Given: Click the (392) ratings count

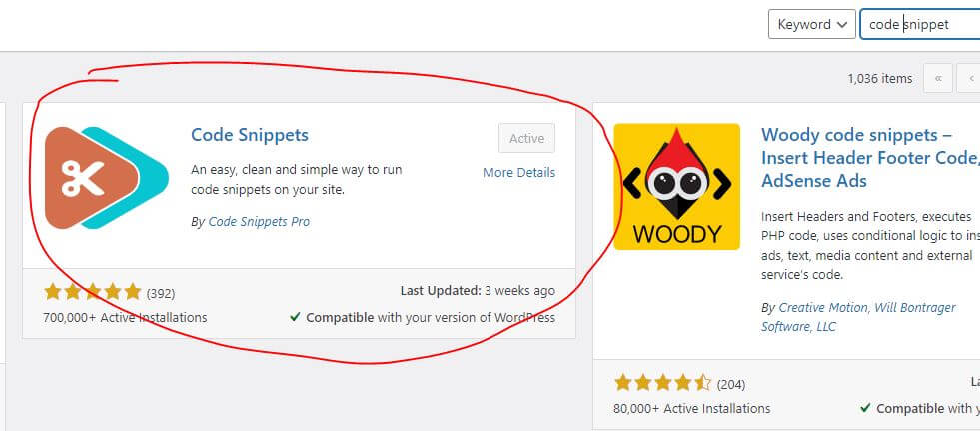Looking at the screenshot, I should tap(161, 293).
